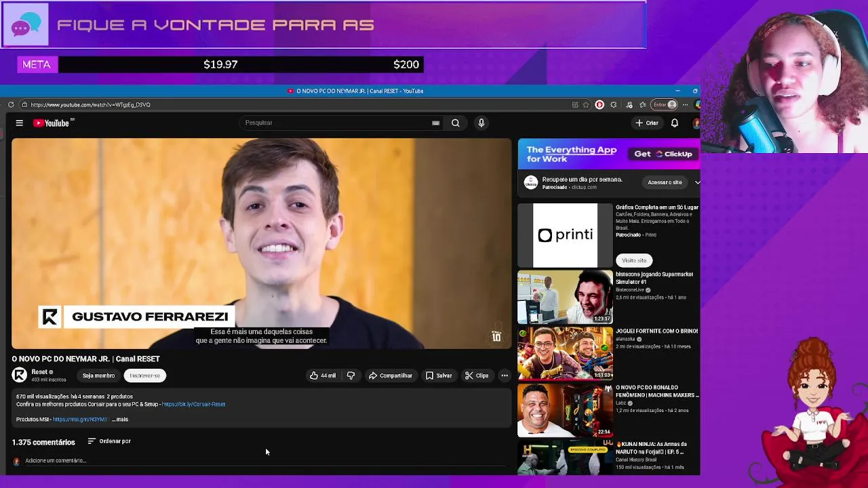Open the YouTube hamburger guide menu
Screen dimensions: 868x488
click(x=20, y=123)
